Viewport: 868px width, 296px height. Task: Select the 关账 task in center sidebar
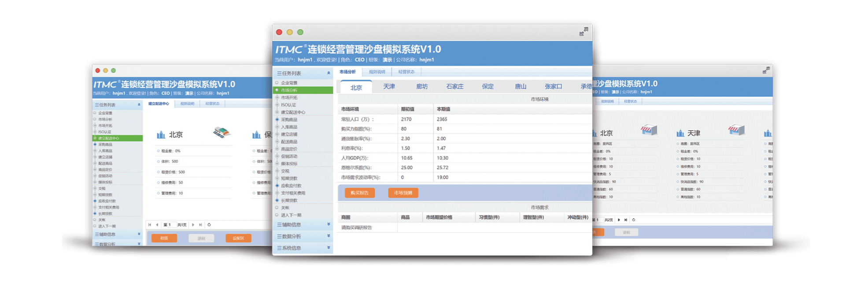click(x=285, y=208)
